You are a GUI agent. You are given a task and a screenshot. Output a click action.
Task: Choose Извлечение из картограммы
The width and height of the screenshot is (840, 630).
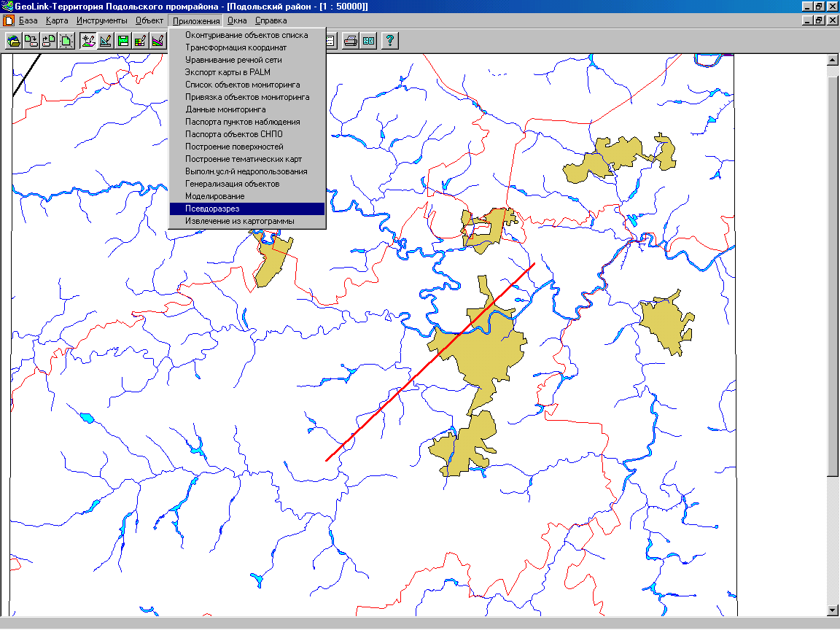click(x=247, y=221)
